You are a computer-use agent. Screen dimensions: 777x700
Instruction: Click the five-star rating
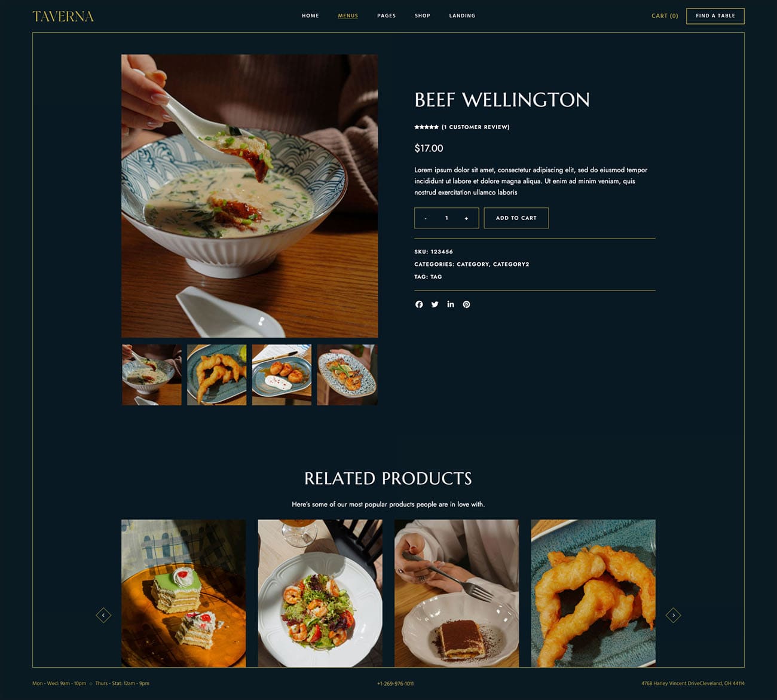[x=426, y=127]
